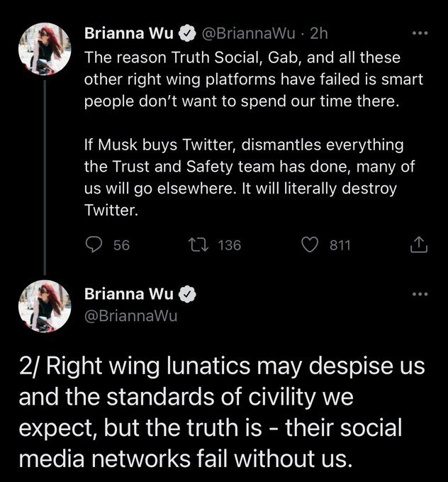Click the 56 replies count
This screenshot has width=448, height=482.
point(121,245)
